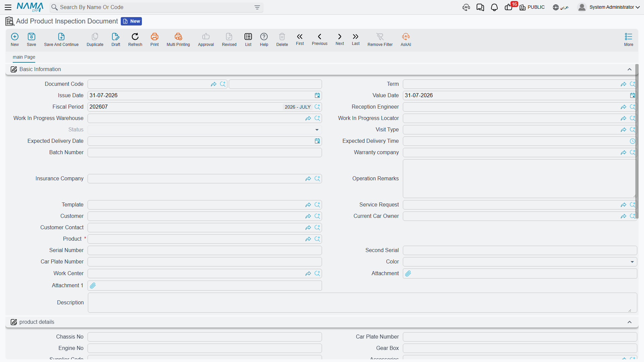Click Save And Continue
644x362 pixels.
point(61,40)
